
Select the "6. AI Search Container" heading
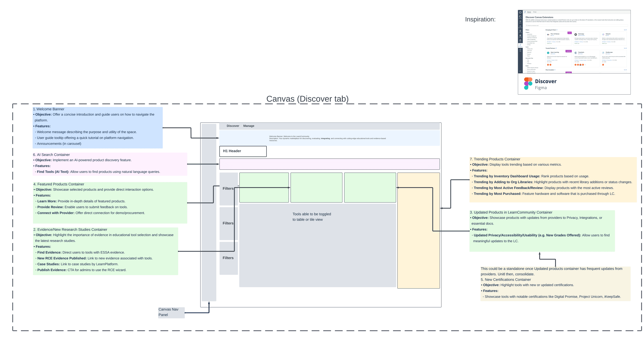52,155
